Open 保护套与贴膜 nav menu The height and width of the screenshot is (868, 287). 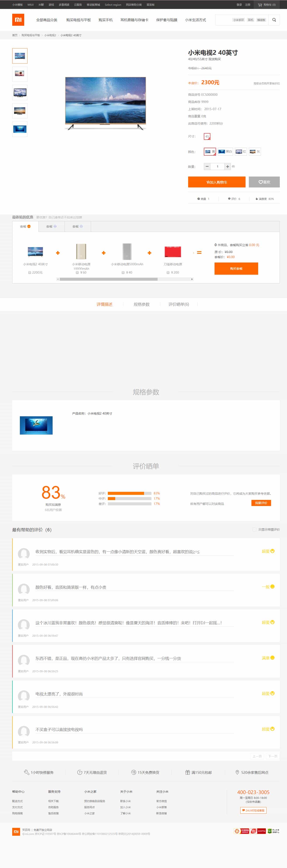pyautogui.click(x=166, y=20)
